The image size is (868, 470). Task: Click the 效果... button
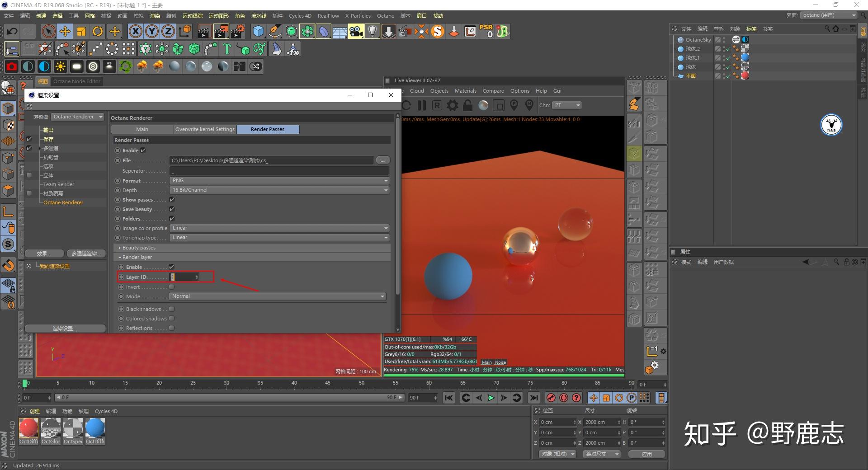[x=44, y=254]
